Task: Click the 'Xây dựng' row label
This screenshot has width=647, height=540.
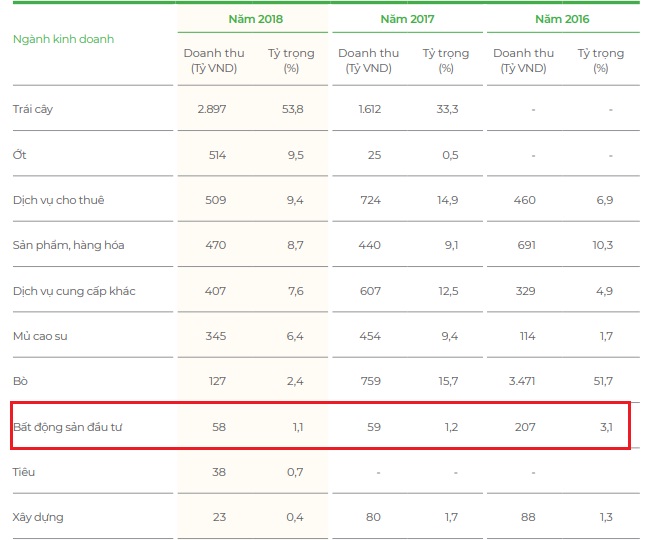Action: click(x=37, y=517)
